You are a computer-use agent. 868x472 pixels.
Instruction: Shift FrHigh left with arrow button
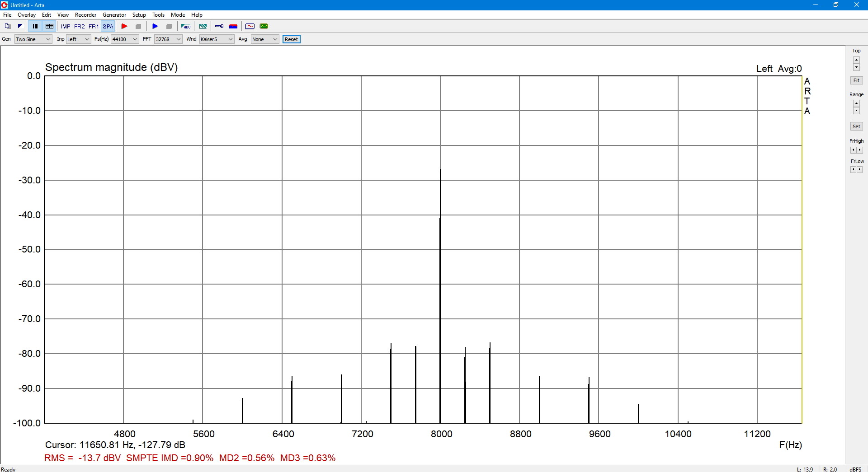[854, 150]
